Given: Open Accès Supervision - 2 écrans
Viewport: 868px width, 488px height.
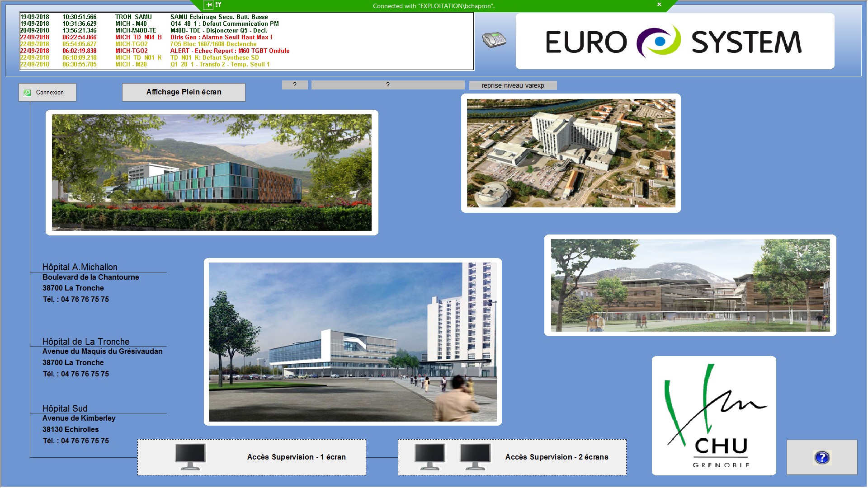Looking at the screenshot, I should coord(557,457).
